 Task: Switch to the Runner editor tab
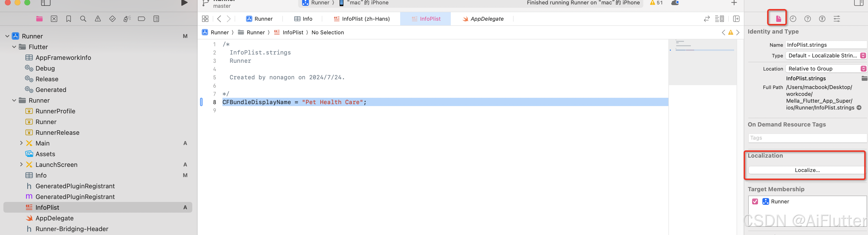(259, 19)
